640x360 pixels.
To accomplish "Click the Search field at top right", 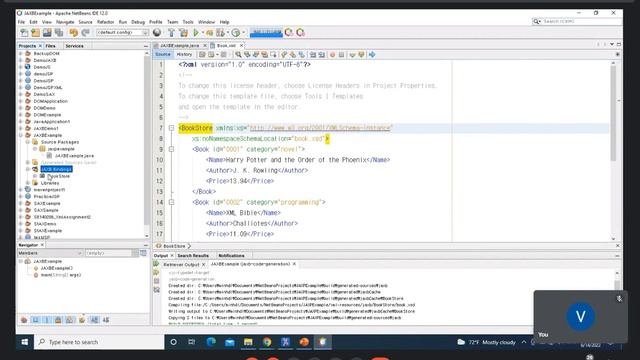I will click(x=577, y=21).
